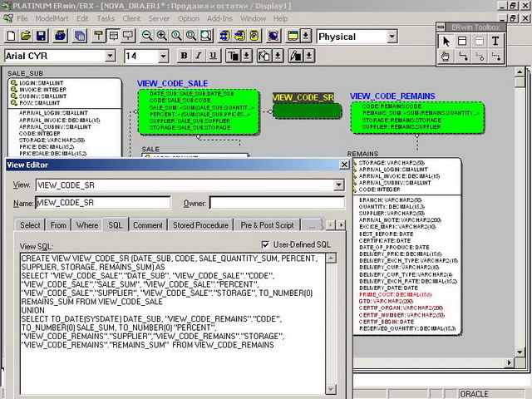Click the Open folder toolbar icon
This screenshot has width=532, height=399.
[26, 36]
